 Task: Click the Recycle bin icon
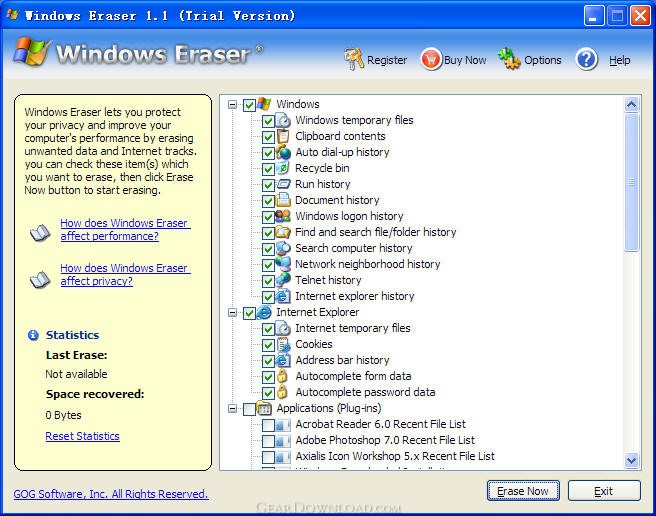point(283,168)
